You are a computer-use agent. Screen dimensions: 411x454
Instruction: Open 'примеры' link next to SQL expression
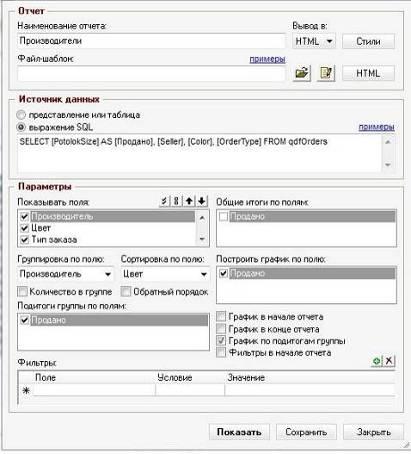pos(376,127)
